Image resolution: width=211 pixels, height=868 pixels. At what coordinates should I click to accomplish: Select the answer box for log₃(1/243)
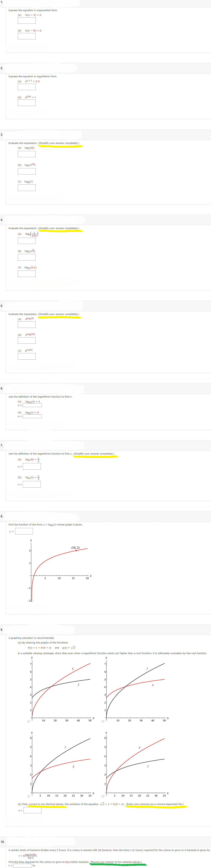point(27,241)
